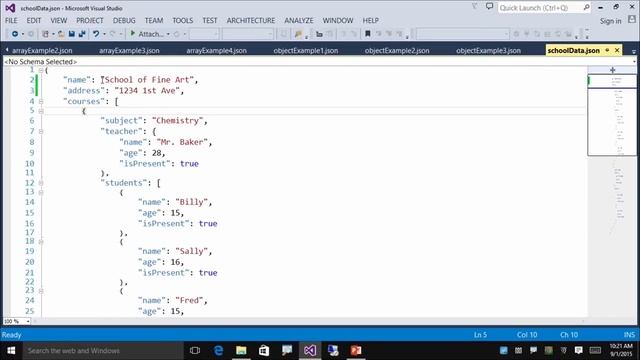This screenshot has width=640, height=360.
Task: Open the TEAM menu
Action: (x=154, y=20)
